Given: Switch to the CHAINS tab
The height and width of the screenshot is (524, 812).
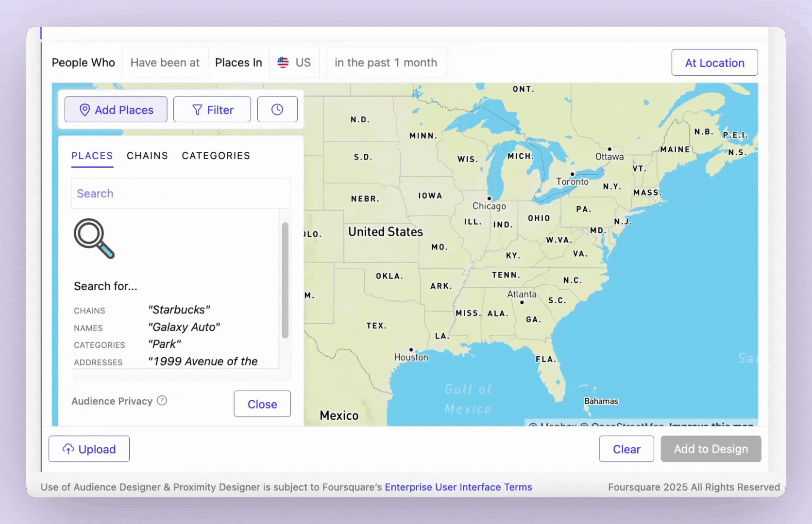Looking at the screenshot, I should (147, 156).
